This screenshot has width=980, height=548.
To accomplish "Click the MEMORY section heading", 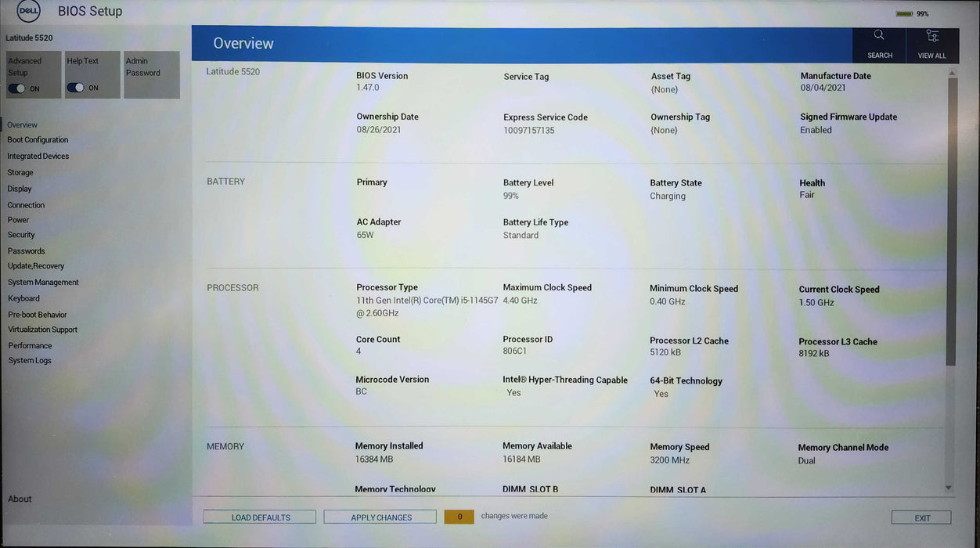I will point(225,446).
